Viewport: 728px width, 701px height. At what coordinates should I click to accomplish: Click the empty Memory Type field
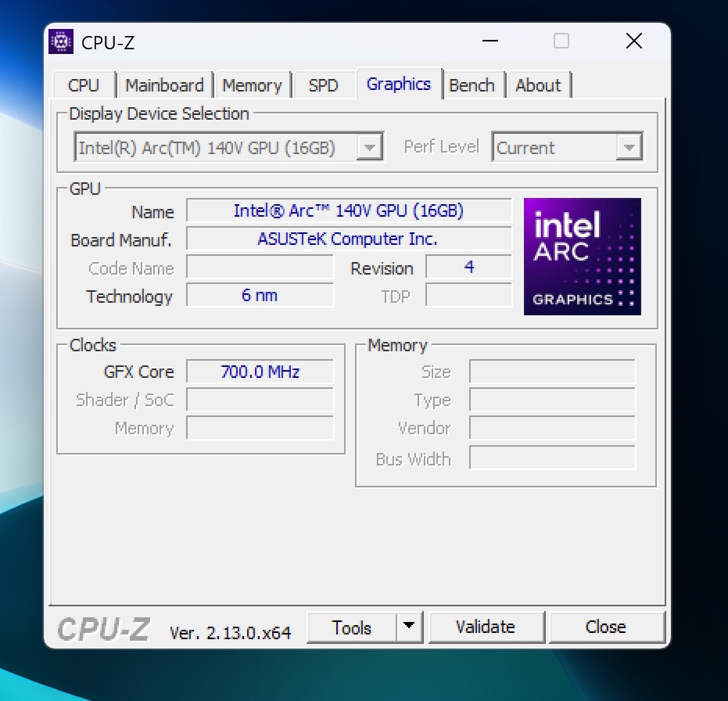click(553, 400)
